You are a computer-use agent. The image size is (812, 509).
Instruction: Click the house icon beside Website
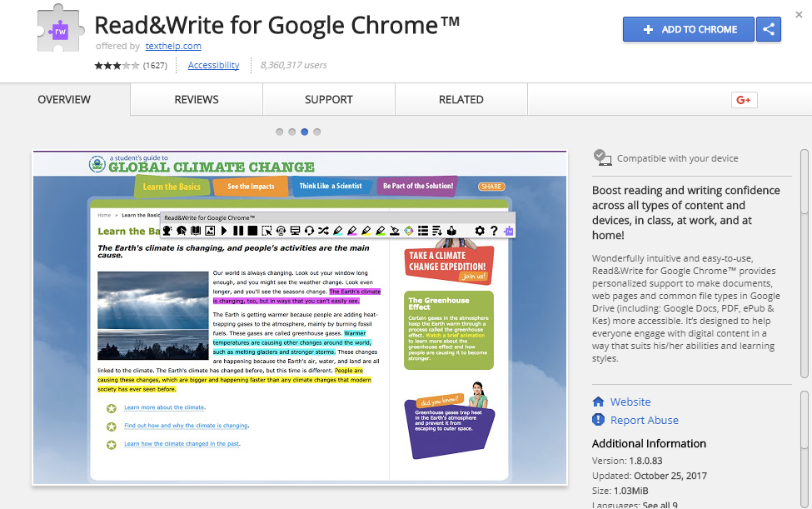point(598,402)
